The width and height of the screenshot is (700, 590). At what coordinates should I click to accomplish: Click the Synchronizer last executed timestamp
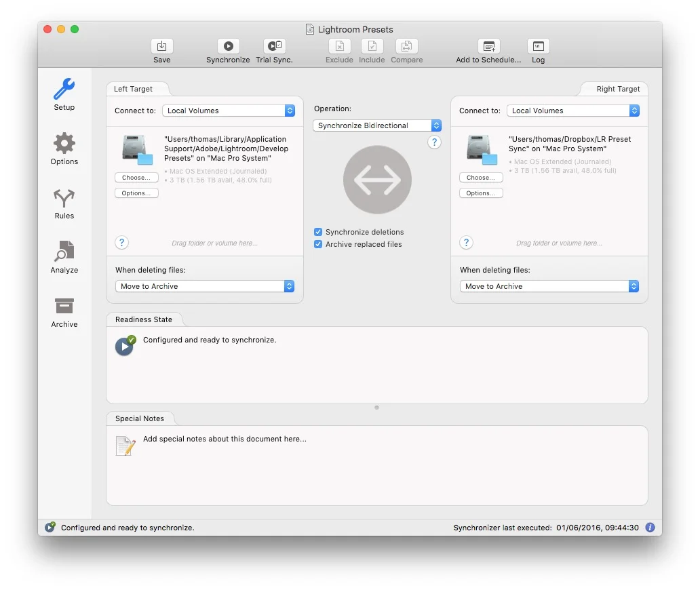598,528
